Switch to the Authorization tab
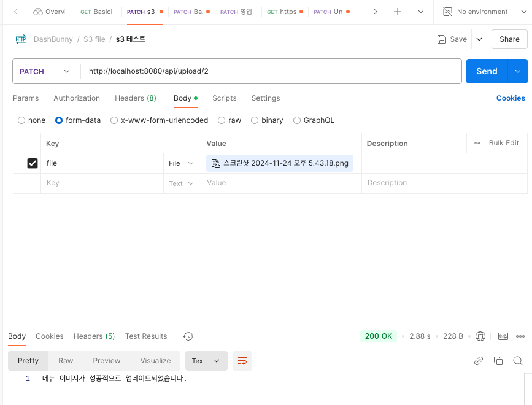 point(77,98)
